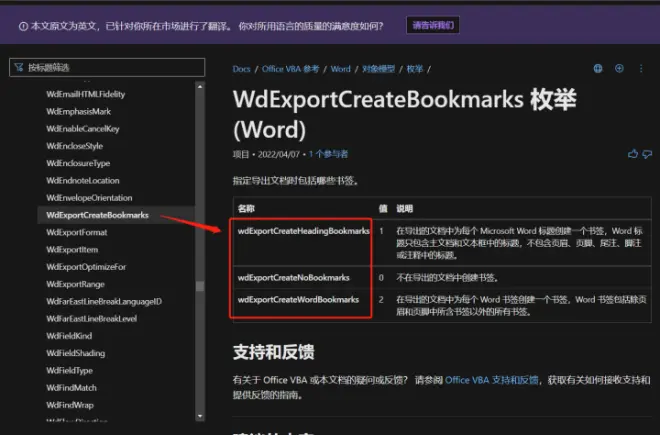Open the Office VBA 参考 breadcrumb link
Screen dimensions: 660x435
(x=290, y=69)
